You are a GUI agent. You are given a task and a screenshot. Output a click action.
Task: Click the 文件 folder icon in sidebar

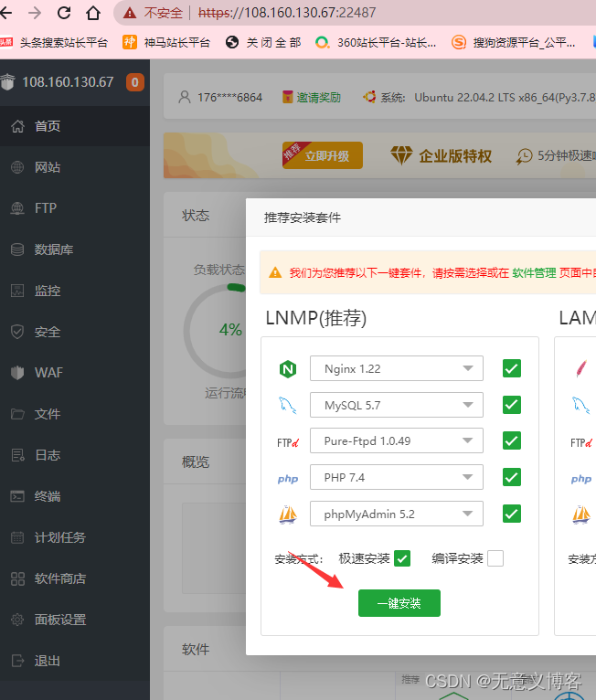(x=17, y=414)
